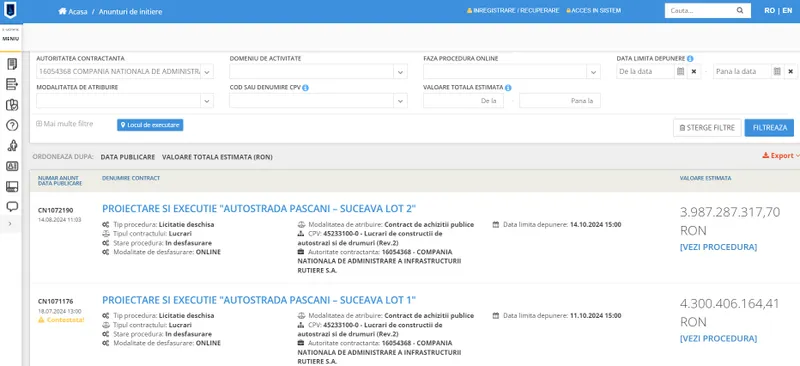Open calendar for Pana la data
The height and width of the screenshot is (366, 800).
(x=777, y=71)
